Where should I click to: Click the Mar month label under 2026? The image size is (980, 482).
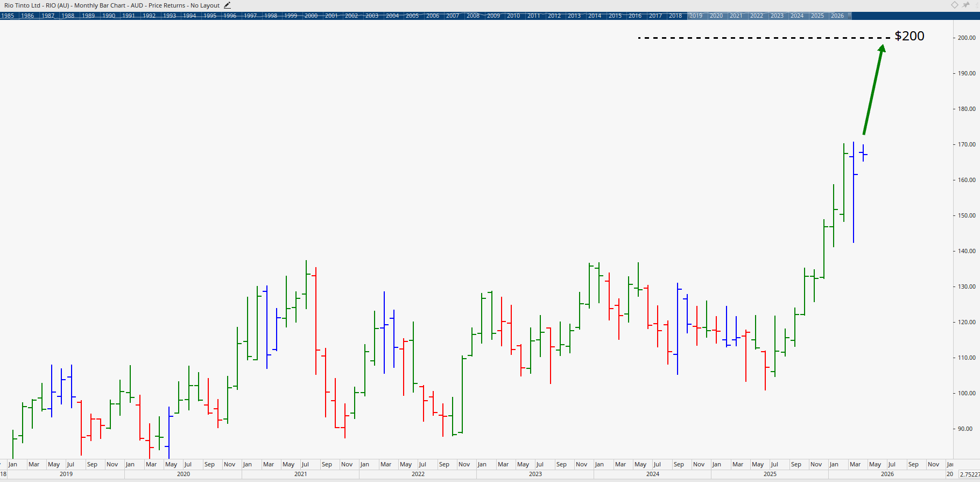(x=855, y=464)
